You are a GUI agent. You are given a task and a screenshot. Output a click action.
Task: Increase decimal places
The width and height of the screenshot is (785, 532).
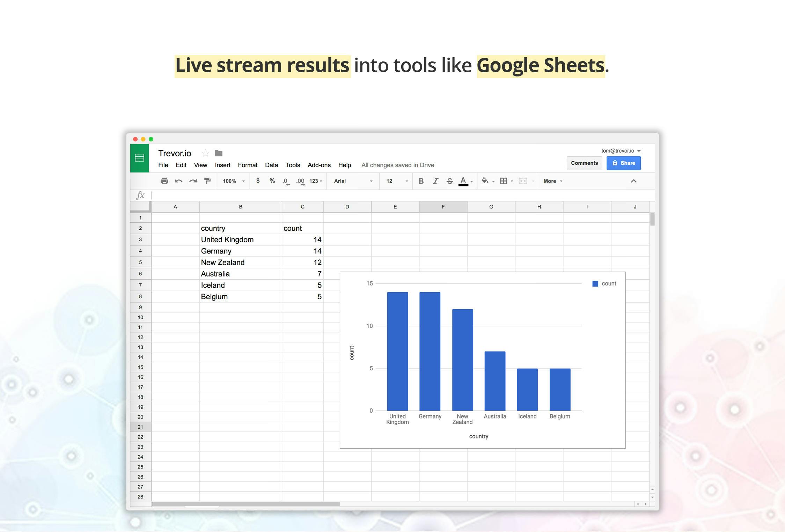click(x=300, y=181)
